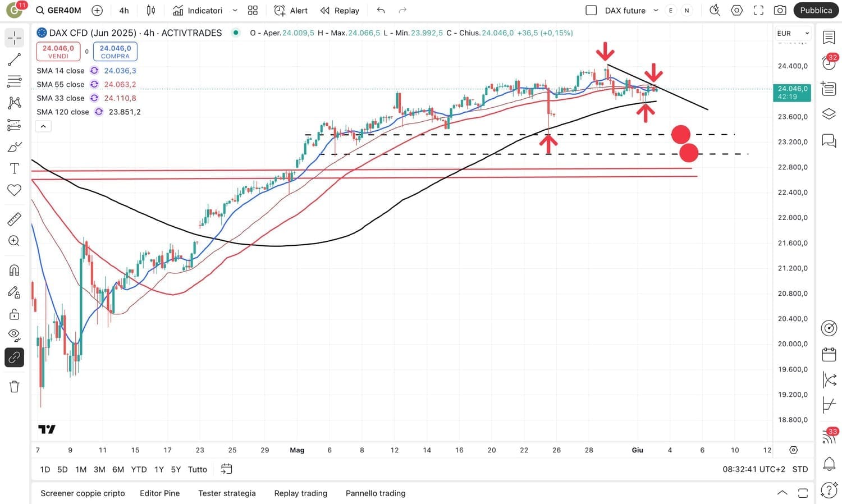Click the VENDI sell button
Image resolution: width=842 pixels, height=504 pixels.
[x=58, y=52]
